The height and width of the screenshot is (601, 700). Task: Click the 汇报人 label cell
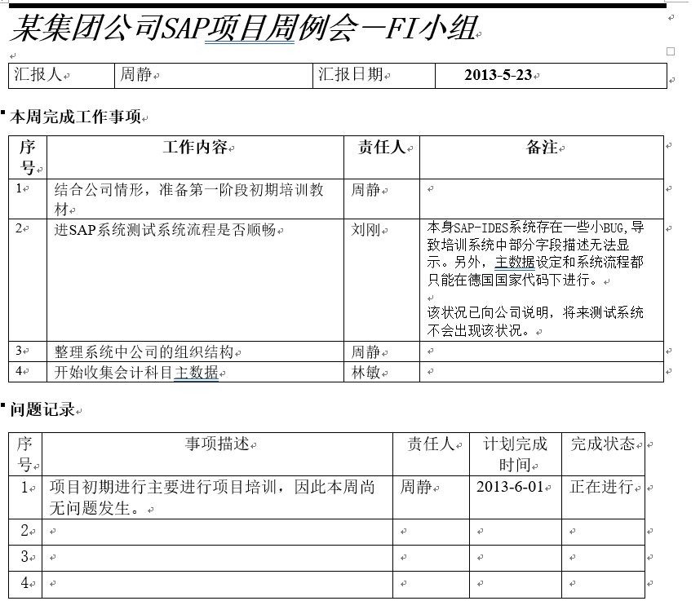(62, 76)
